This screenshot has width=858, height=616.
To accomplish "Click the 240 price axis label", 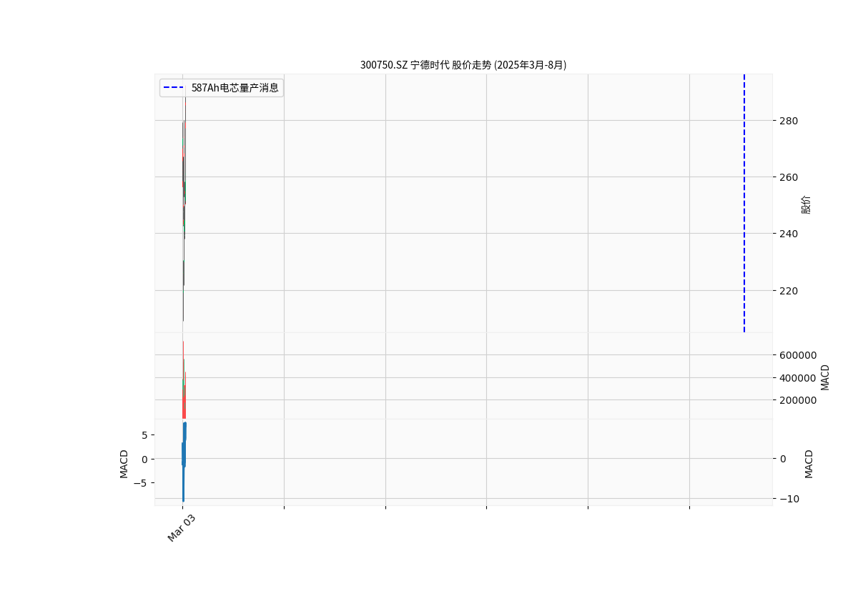I will [789, 234].
